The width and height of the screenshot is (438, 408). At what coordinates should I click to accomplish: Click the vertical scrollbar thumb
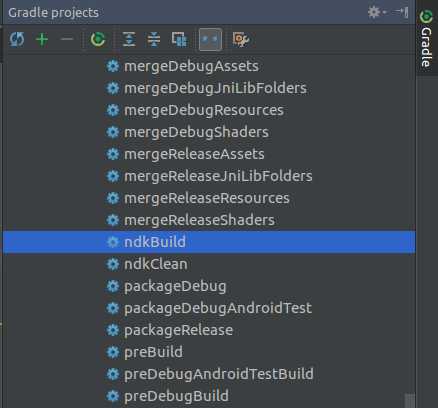tap(410, 401)
